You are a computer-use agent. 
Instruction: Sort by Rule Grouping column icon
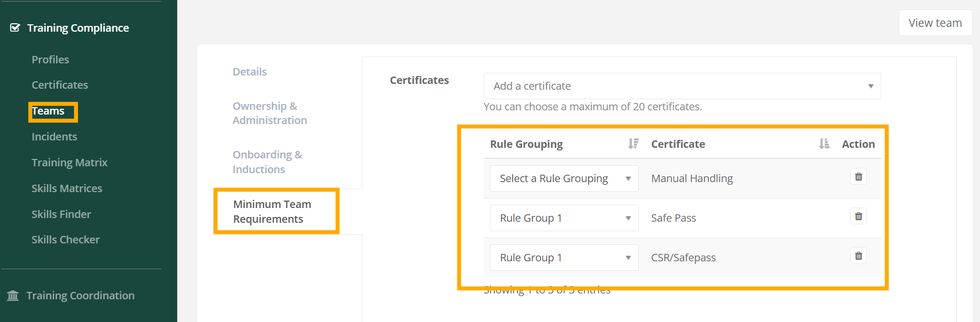[x=633, y=144]
